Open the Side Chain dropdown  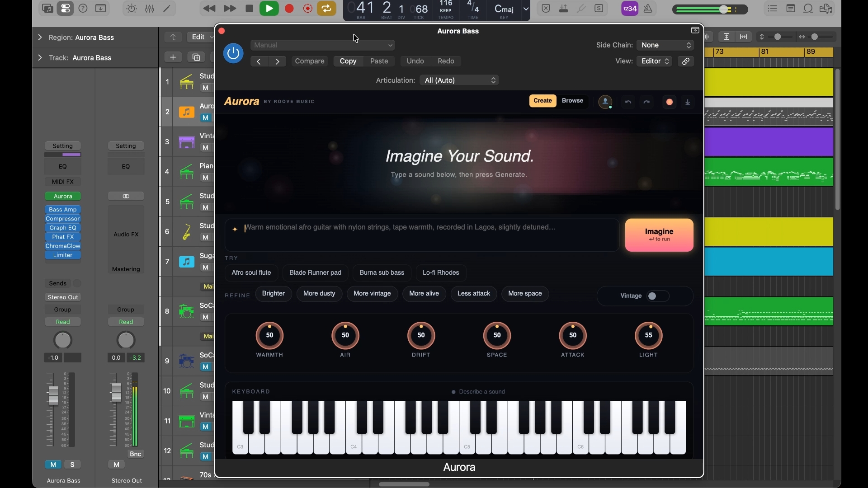tap(666, 45)
